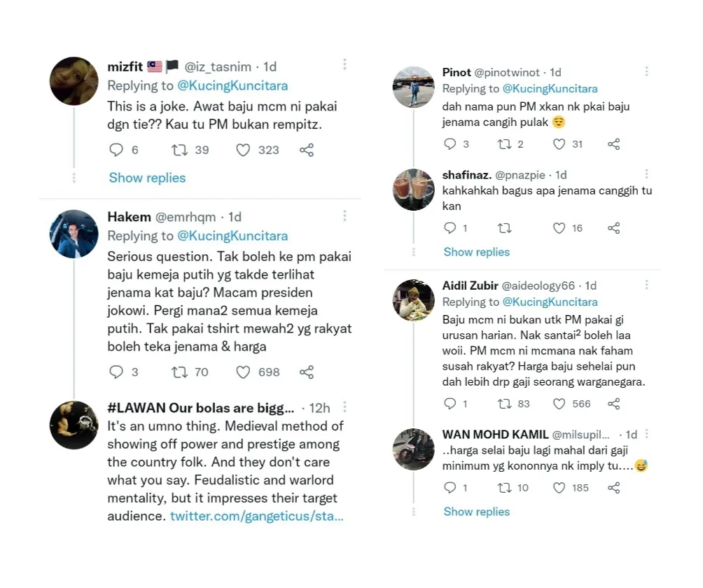The height and width of the screenshot is (588, 703).
Task: Retweet mizfit's tweet about the tie
Action: [x=179, y=150]
